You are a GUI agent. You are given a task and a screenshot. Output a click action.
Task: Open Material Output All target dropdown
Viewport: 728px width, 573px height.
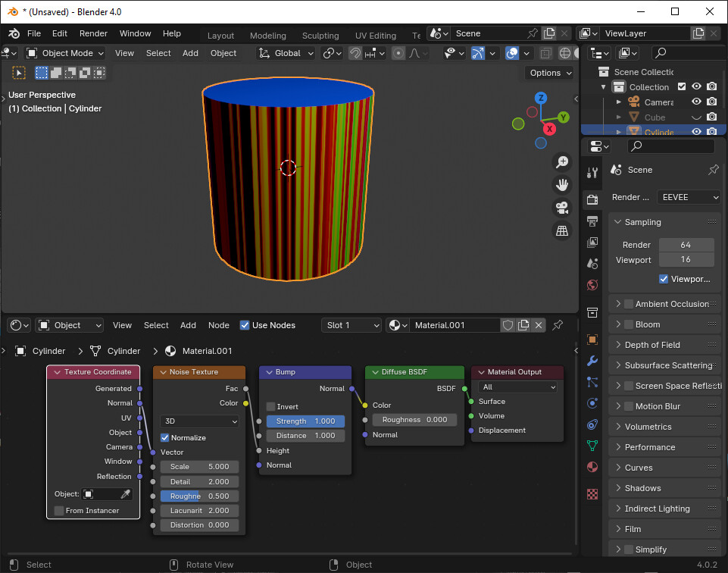pos(517,387)
